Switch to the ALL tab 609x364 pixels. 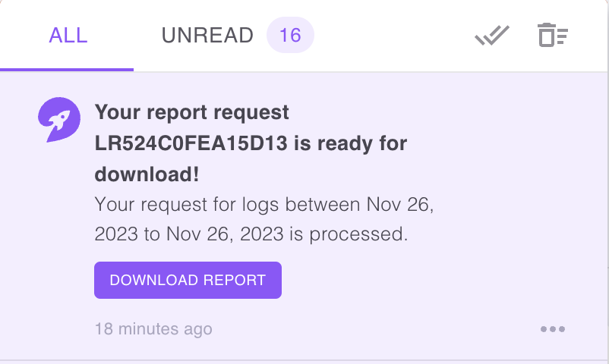pos(68,36)
